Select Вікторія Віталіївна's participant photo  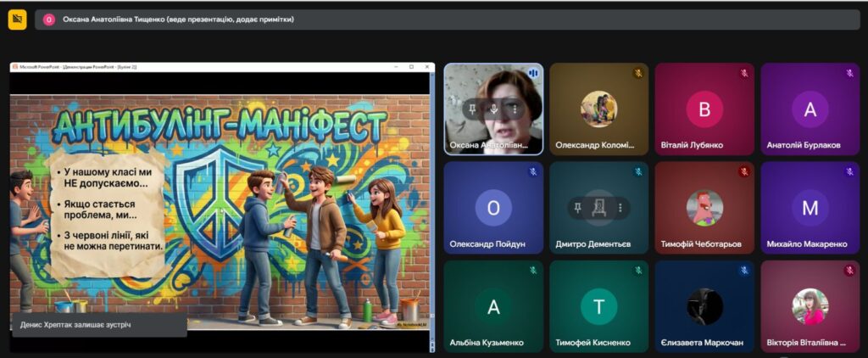[x=810, y=306]
